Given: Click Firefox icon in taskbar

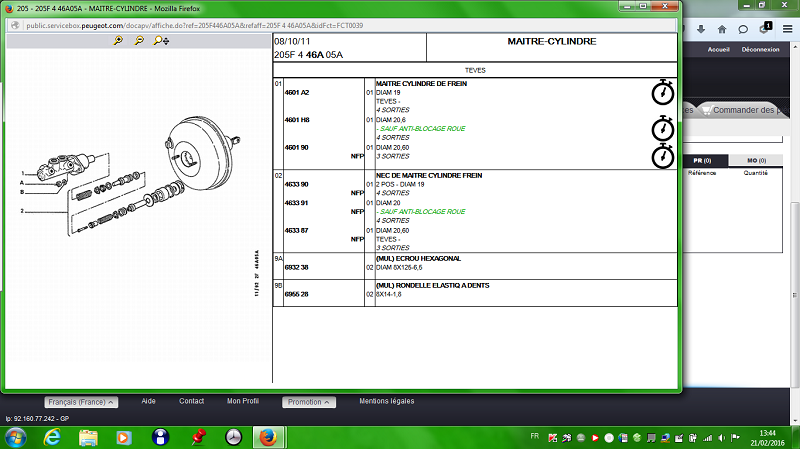Looking at the screenshot, I should (268, 438).
